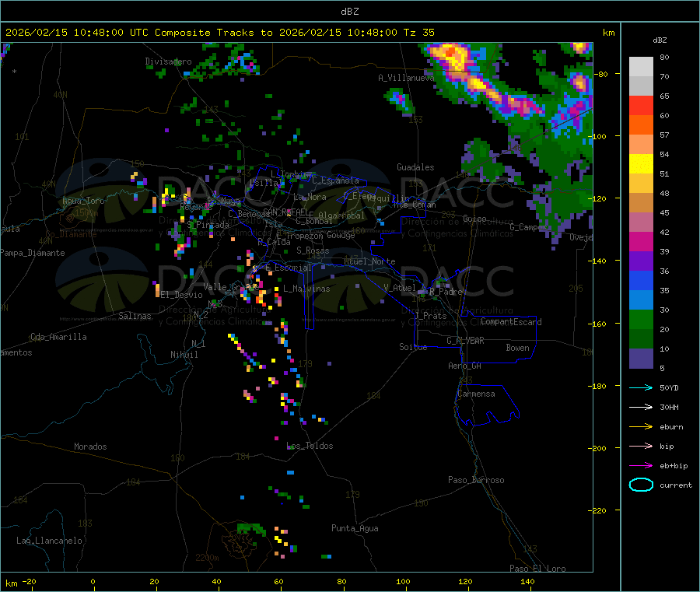700x592 pixels.
Task: Click the 'Nihuil' map label
Action: [184, 355]
